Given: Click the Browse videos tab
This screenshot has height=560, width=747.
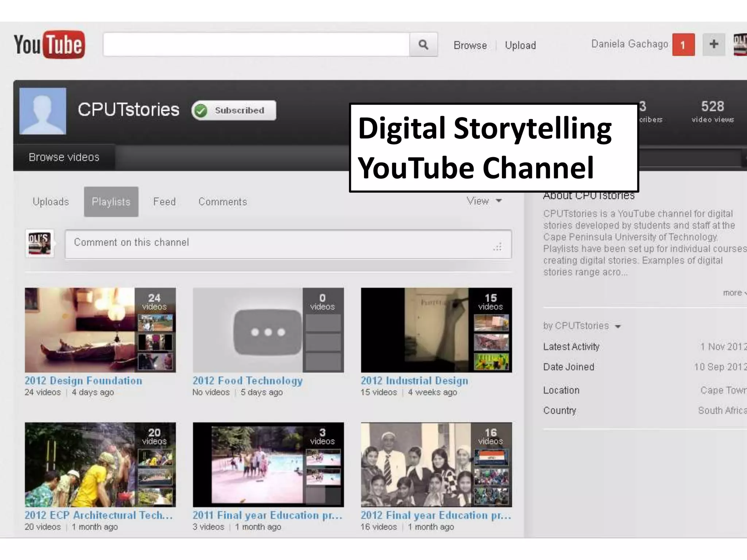Looking at the screenshot, I should [64, 157].
